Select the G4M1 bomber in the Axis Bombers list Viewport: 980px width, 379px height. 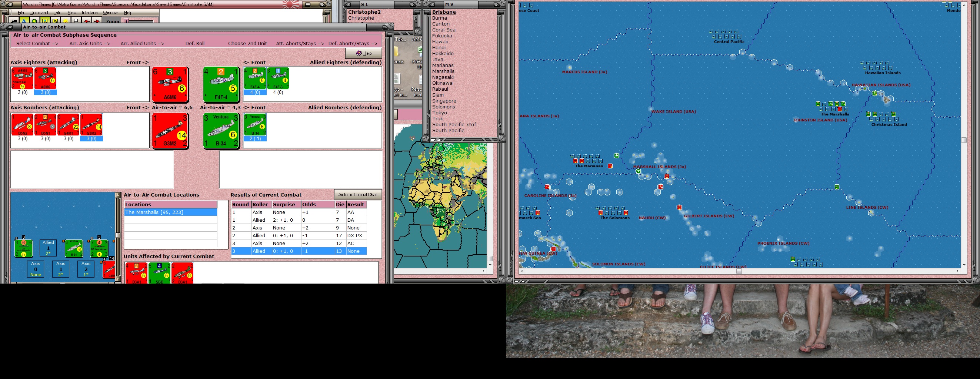point(68,125)
